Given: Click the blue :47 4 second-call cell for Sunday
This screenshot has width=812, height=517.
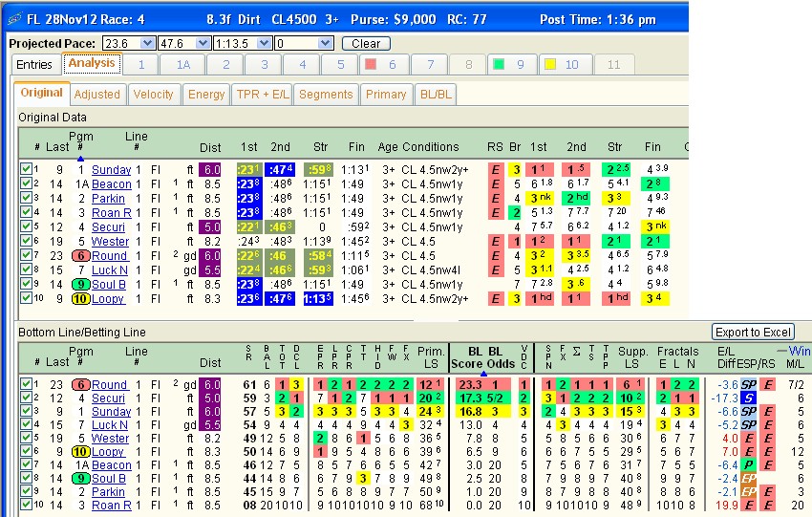Looking at the screenshot, I should [x=280, y=169].
